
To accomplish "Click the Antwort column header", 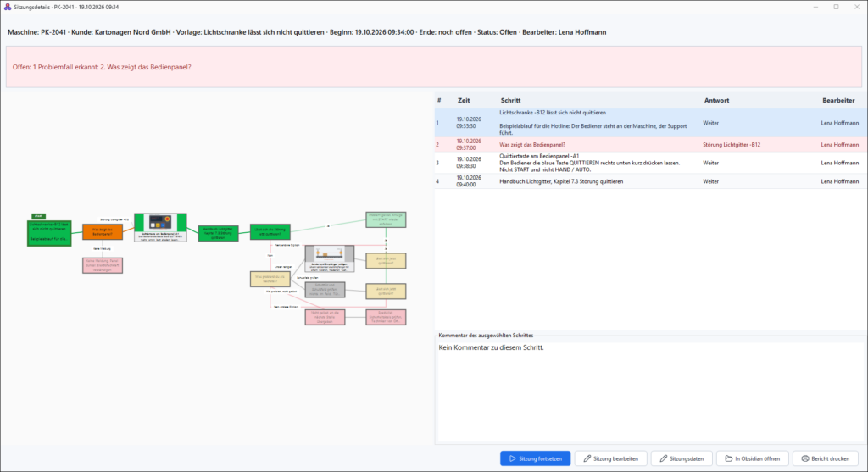I will point(716,100).
